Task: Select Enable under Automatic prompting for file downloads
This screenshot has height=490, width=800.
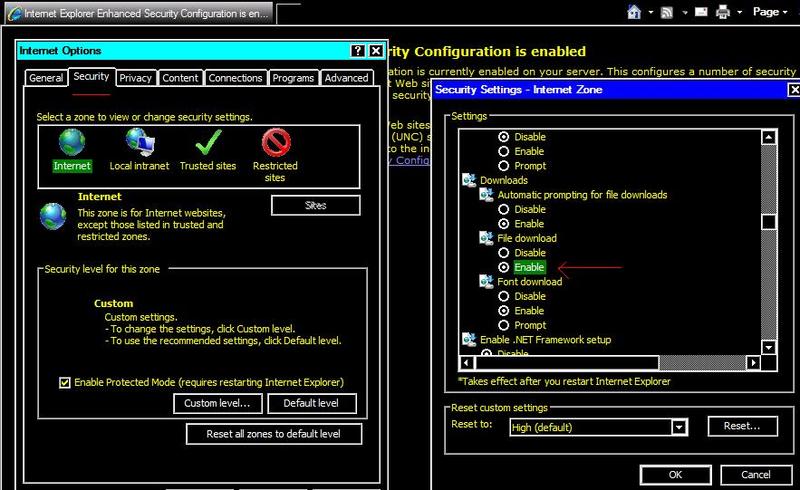Action: (x=504, y=224)
